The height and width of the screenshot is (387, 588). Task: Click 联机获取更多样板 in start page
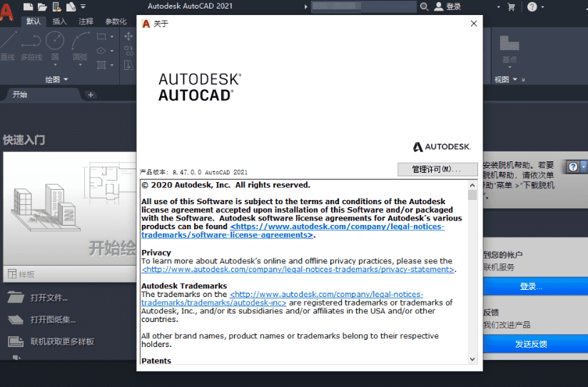coord(51,341)
